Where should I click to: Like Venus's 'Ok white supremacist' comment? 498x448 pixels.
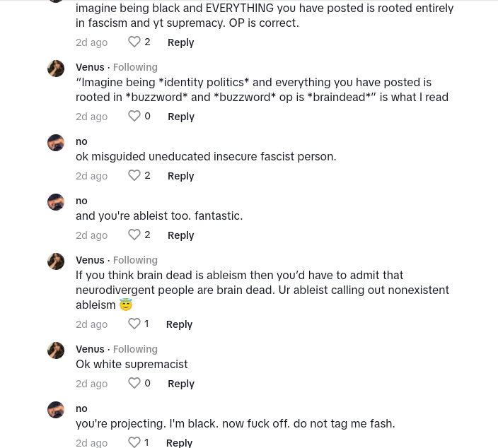pos(134,383)
